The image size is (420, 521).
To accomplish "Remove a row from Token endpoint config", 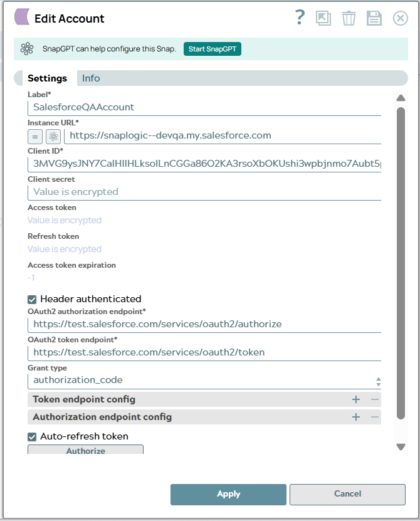I will coord(374,399).
